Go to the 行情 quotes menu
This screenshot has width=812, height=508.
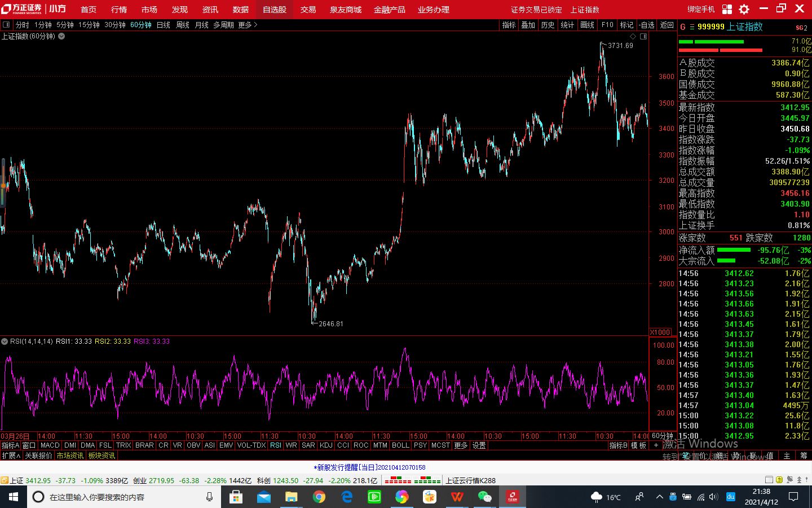click(x=119, y=10)
